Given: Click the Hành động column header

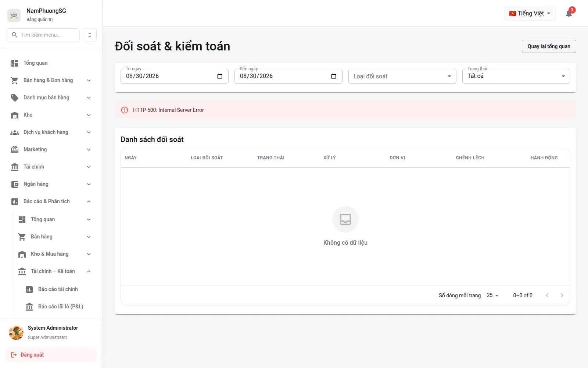Looking at the screenshot, I should click(544, 158).
